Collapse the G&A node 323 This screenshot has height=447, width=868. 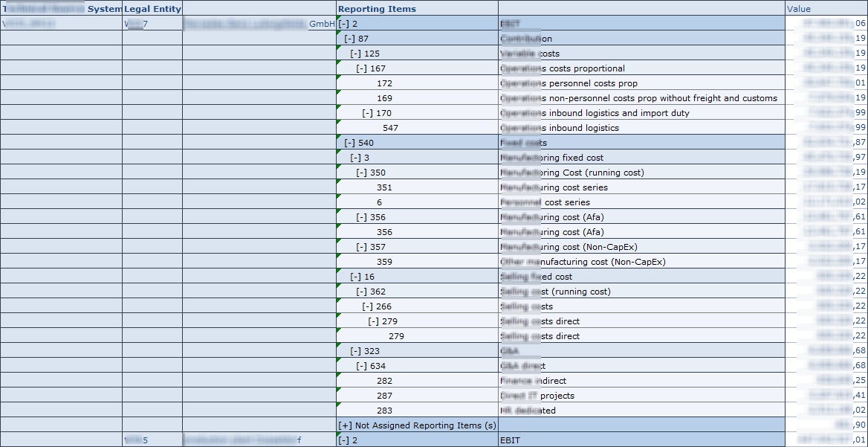pyautogui.click(x=357, y=350)
